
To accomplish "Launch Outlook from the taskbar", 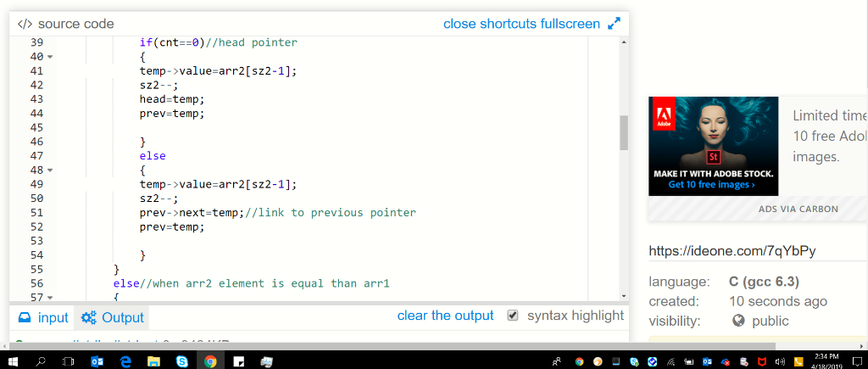I will [97, 362].
